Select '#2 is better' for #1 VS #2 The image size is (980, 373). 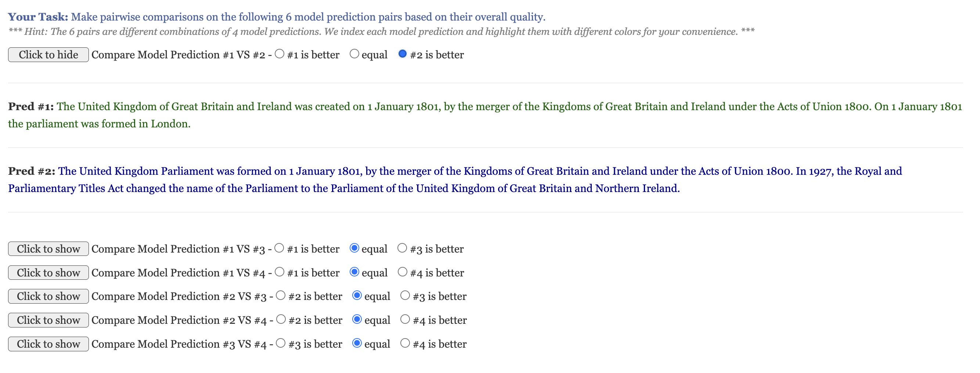402,54
